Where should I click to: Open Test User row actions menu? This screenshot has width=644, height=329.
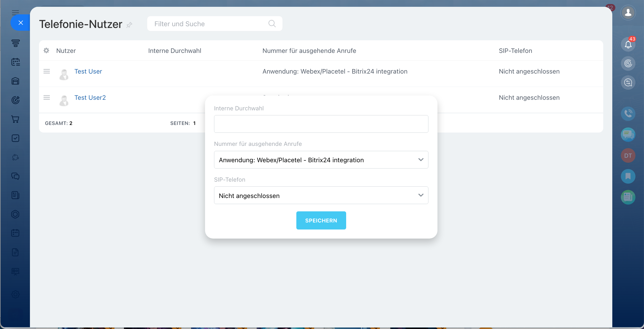(47, 71)
